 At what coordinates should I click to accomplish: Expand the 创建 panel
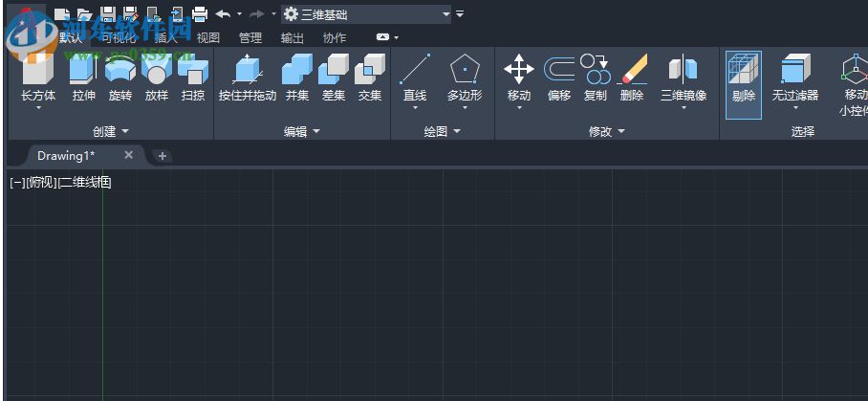click(x=110, y=131)
